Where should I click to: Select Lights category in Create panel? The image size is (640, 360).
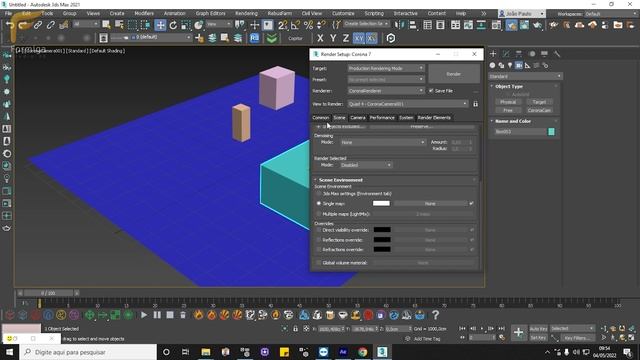tap(510, 65)
